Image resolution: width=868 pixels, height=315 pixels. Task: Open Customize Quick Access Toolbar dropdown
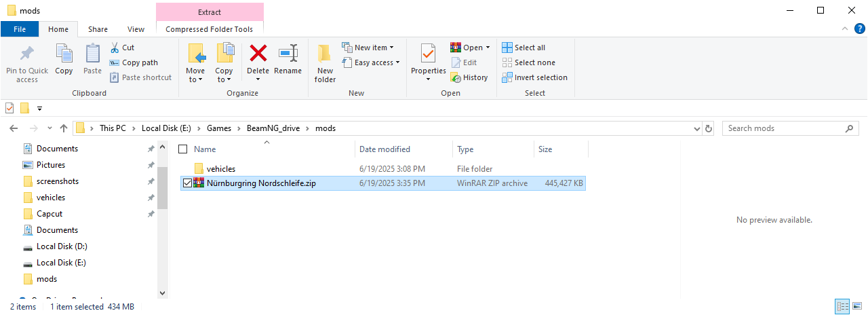(x=39, y=108)
